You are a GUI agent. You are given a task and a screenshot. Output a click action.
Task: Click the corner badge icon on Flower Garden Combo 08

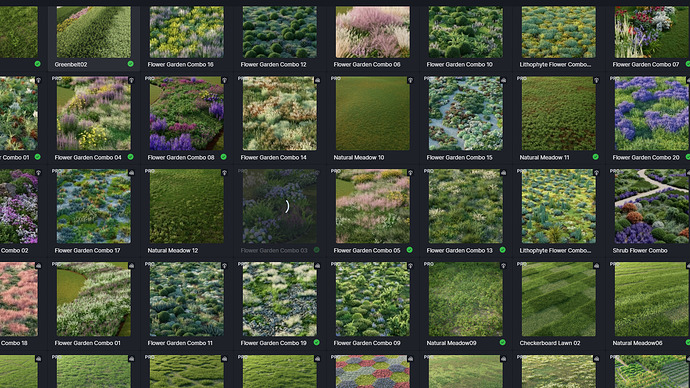224,81
